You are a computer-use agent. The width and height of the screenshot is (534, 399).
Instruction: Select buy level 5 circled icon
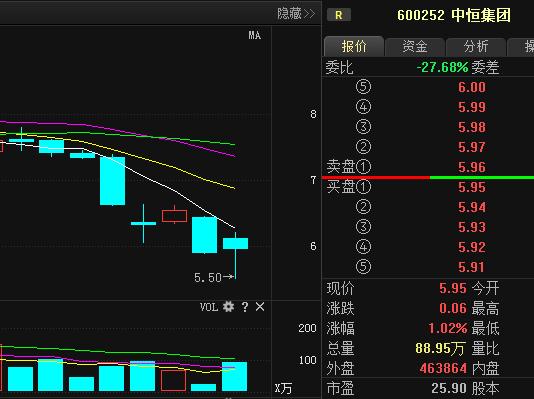(x=363, y=267)
